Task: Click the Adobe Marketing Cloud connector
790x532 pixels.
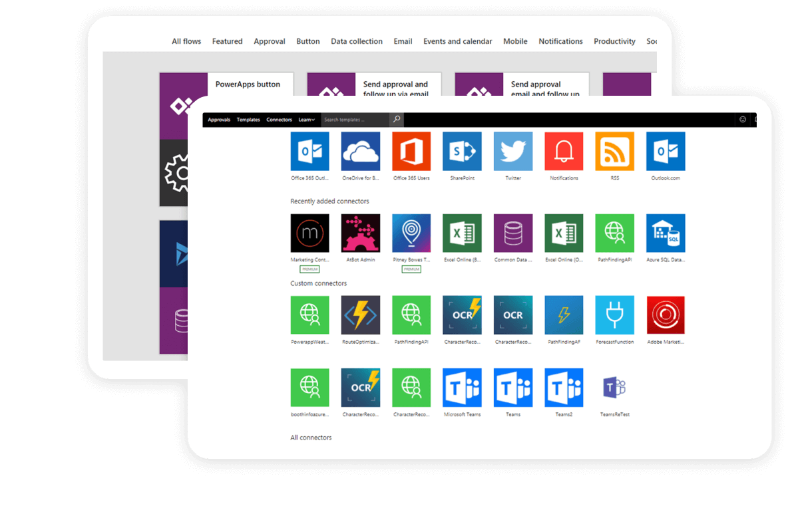Action: click(666, 315)
